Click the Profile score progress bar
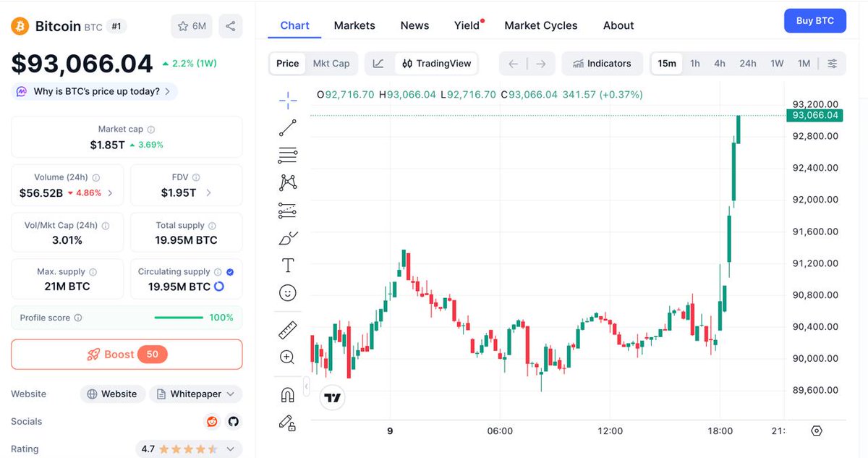This screenshot has width=868, height=458. point(179,318)
